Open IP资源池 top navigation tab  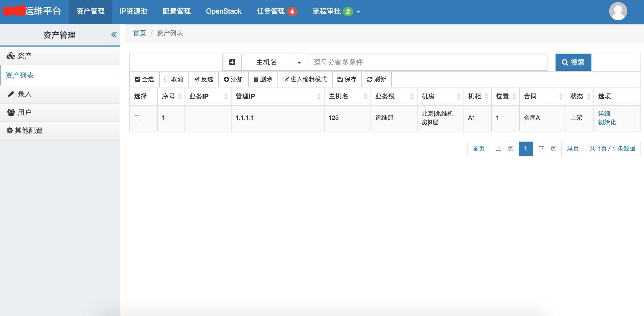click(133, 11)
